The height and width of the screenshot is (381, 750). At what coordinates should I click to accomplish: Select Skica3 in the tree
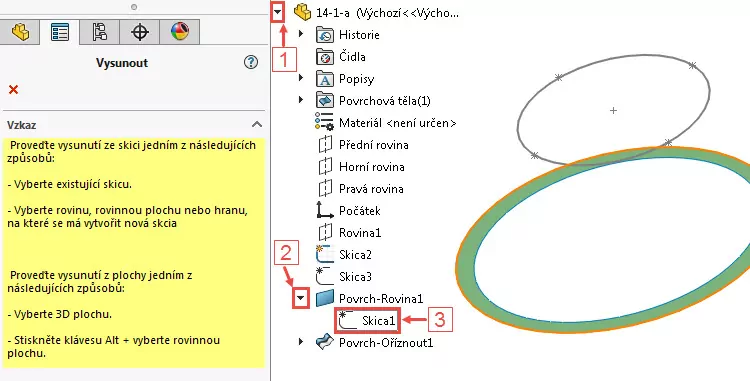pos(355,277)
